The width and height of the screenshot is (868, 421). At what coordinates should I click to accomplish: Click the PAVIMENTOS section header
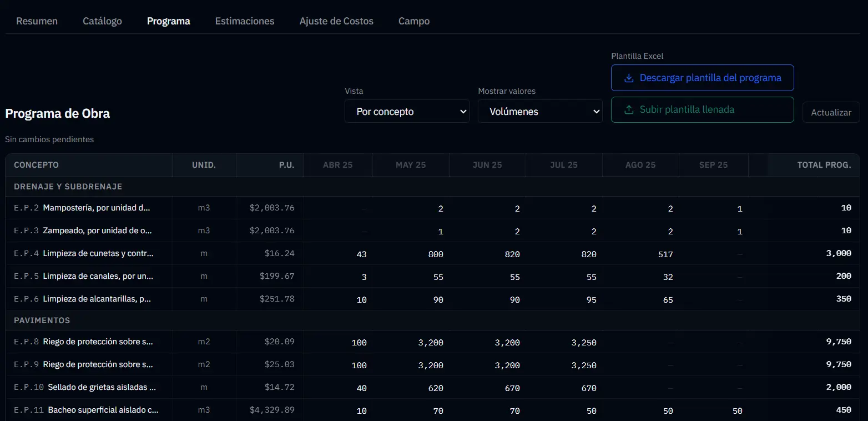click(42, 320)
